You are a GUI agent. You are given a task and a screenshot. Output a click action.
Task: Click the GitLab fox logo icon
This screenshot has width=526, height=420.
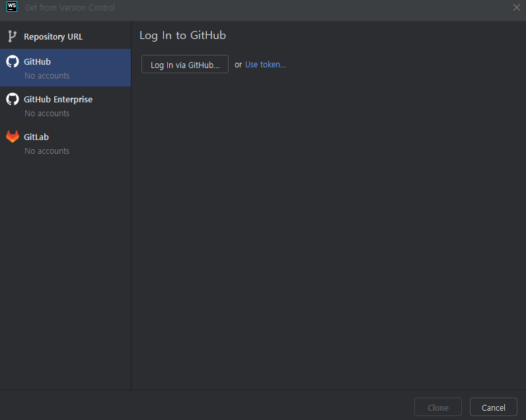pos(13,137)
